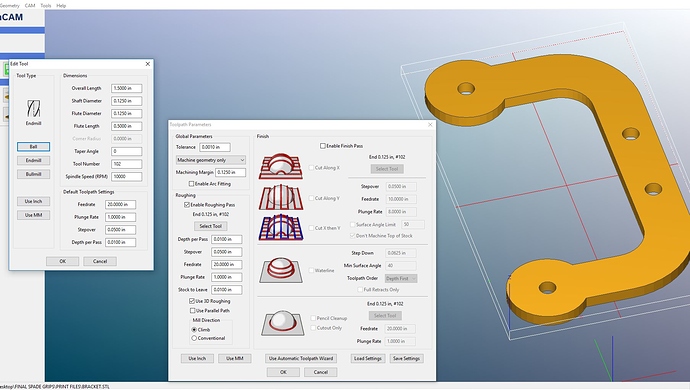This screenshot has width=690, height=390.
Task: Open the CAM menu
Action: 30,6
